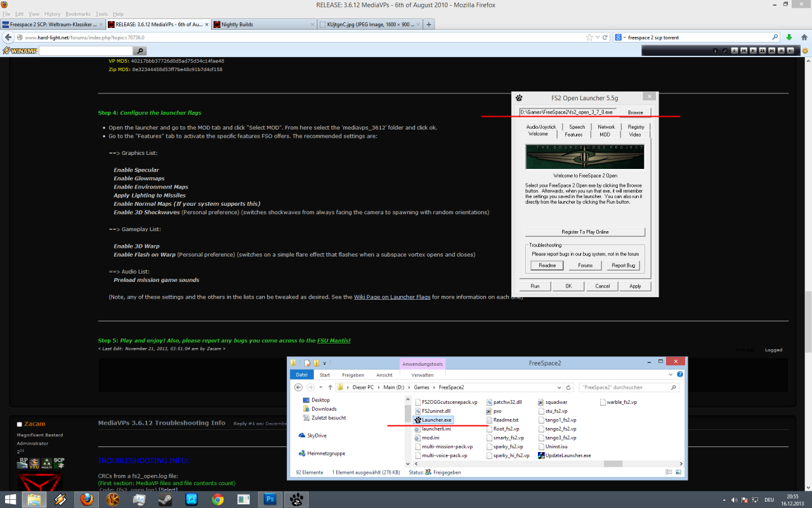The height and width of the screenshot is (508, 812).
Task: Click Run button in launcher
Action: pyautogui.click(x=535, y=286)
